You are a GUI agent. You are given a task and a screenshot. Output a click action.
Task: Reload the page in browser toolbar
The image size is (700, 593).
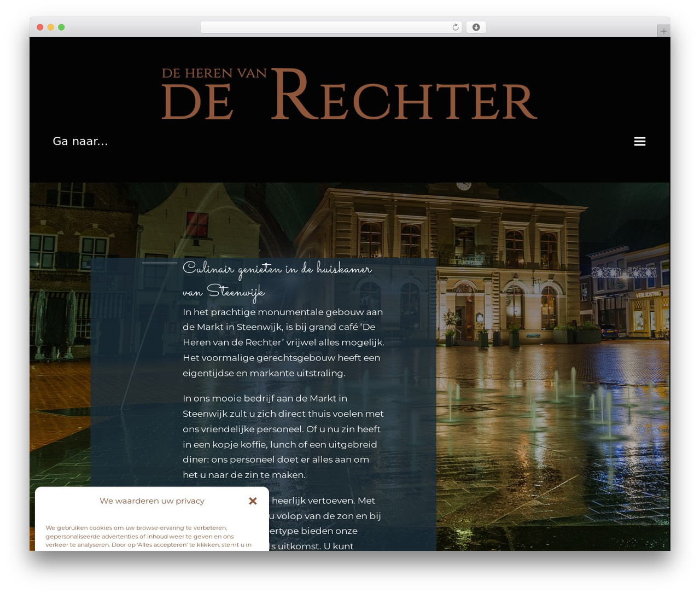pyautogui.click(x=455, y=27)
